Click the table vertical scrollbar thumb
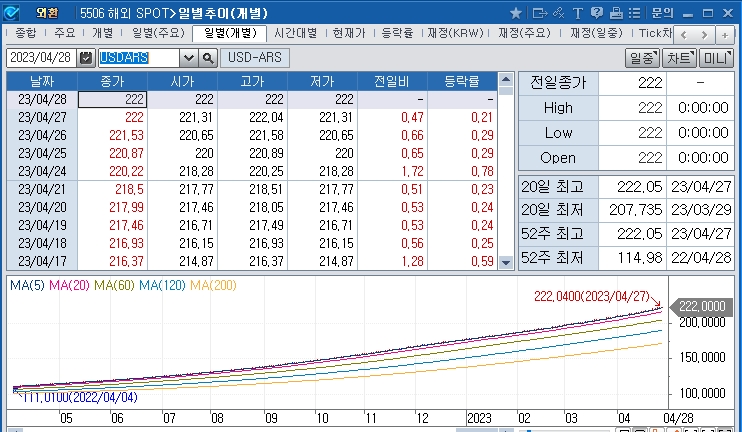This screenshot has width=742, height=432. coord(506,91)
